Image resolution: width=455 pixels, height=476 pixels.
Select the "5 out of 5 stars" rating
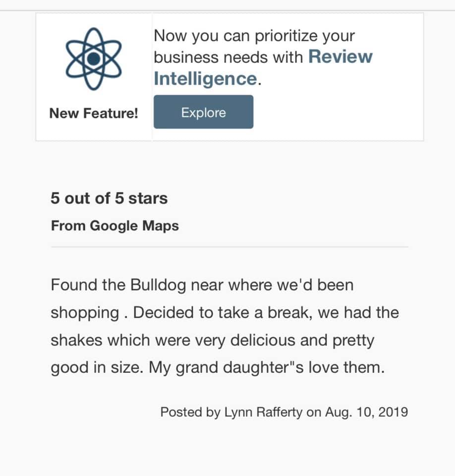pos(109,198)
